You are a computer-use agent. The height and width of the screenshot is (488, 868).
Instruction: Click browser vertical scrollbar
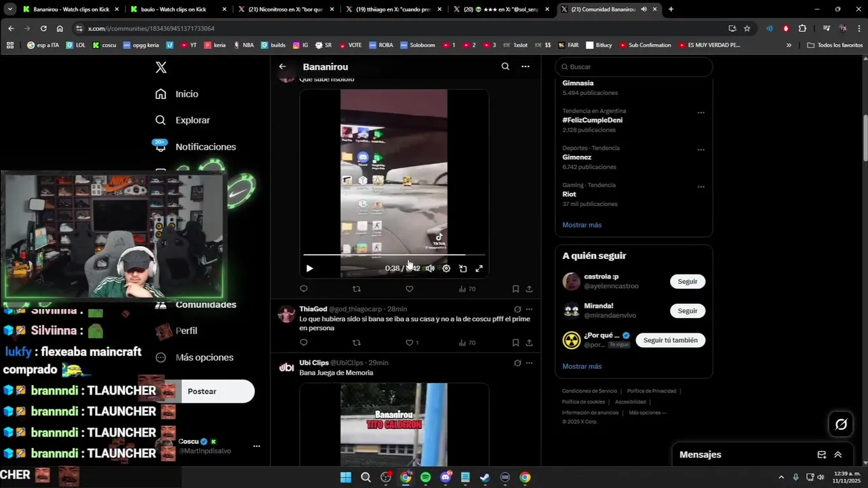[x=865, y=139]
